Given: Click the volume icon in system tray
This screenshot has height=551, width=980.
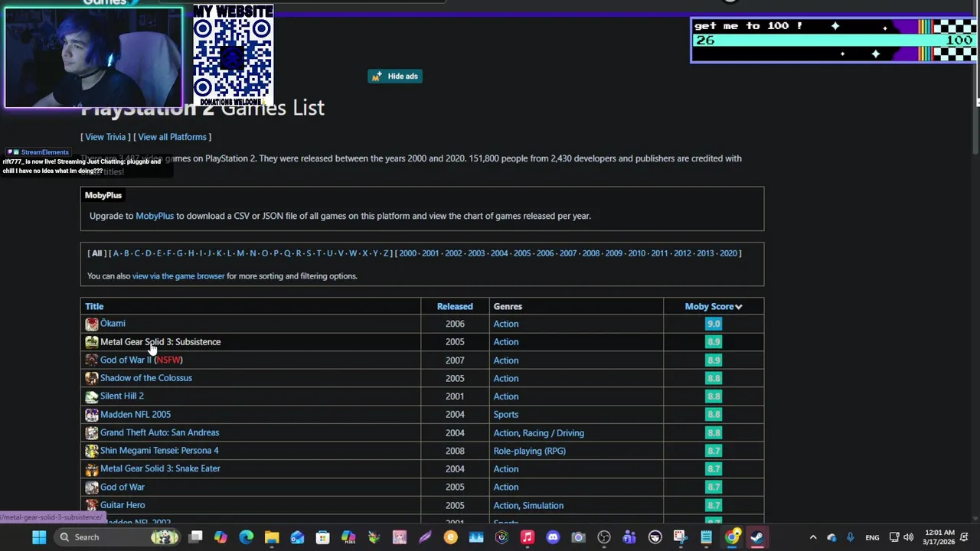Looking at the screenshot, I should click(908, 537).
